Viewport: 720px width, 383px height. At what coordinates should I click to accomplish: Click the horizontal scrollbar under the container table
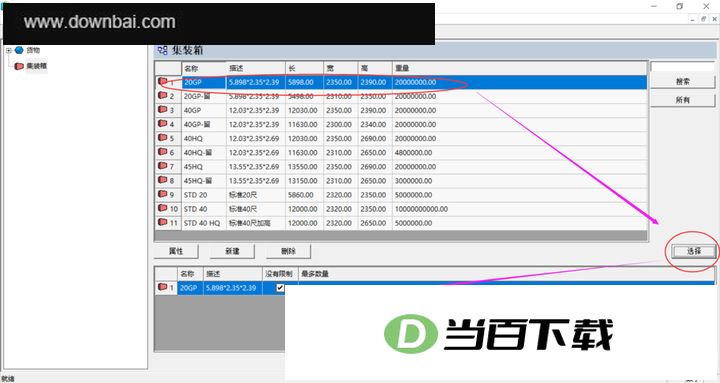pyautogui.click(x=401, y=236)
